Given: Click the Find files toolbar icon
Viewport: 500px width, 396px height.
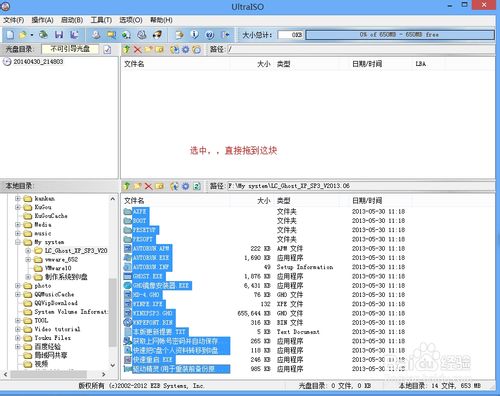Looking at the screenshot, I should (x=179, y=35).
